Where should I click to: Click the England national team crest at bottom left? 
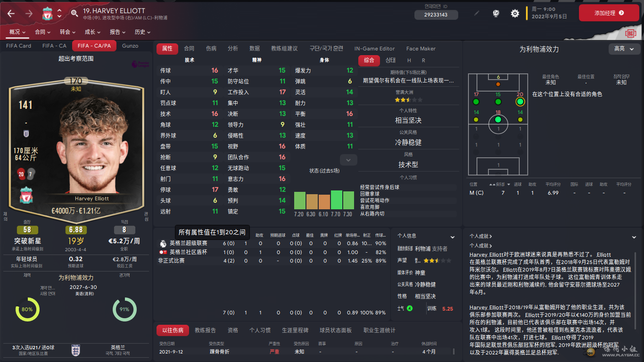point(75,350)
